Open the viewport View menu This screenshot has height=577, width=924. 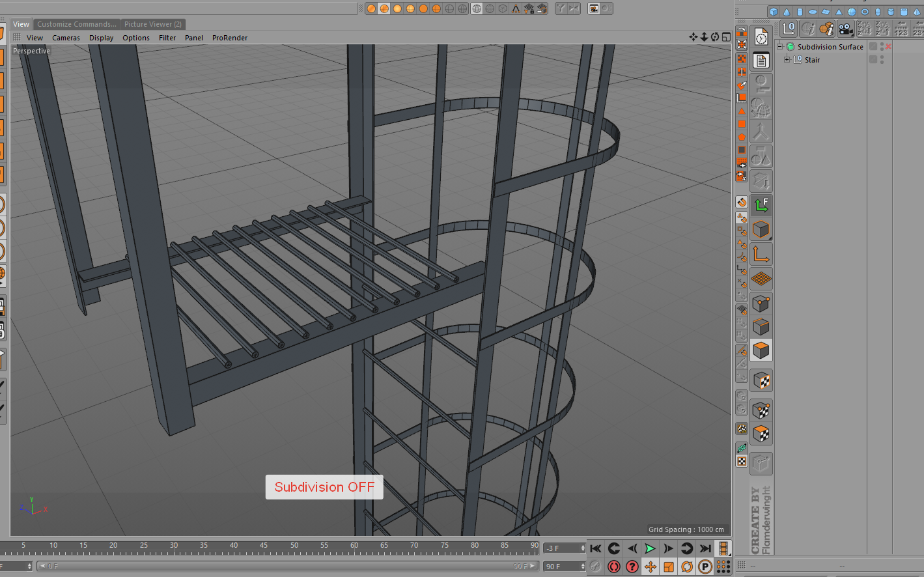point(35,38)
